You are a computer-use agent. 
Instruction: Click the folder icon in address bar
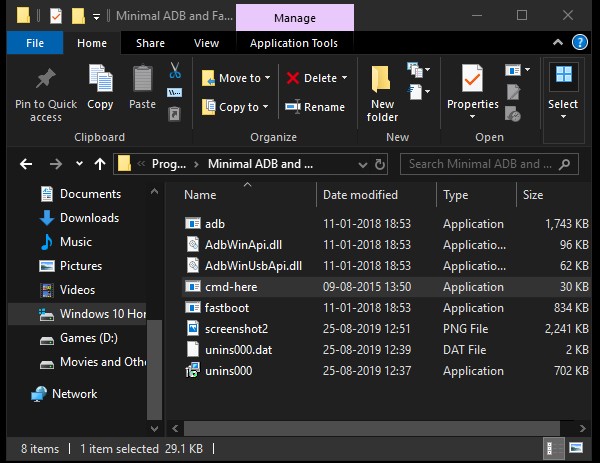124,164
